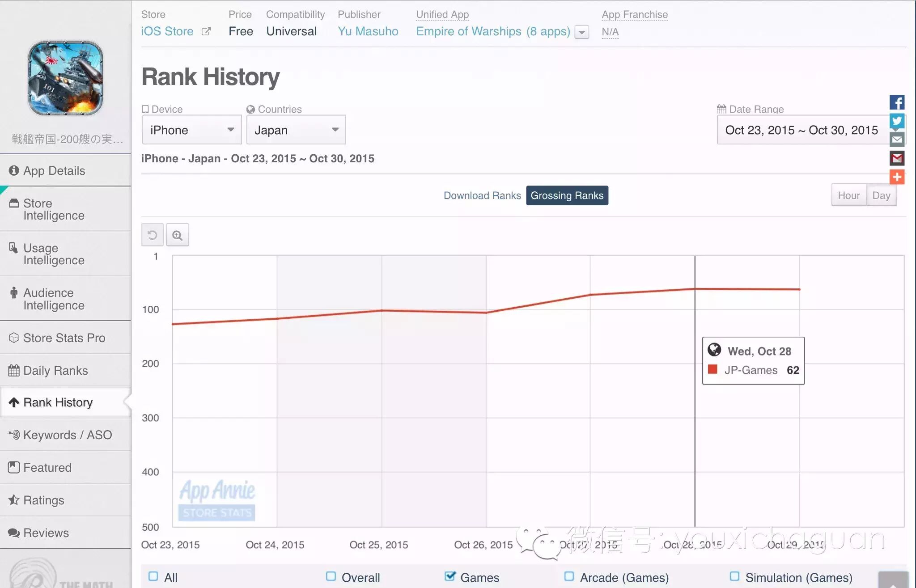Open the Japan countries dropdown
This screenshot has width=916, height=588.
click(296, 130)
